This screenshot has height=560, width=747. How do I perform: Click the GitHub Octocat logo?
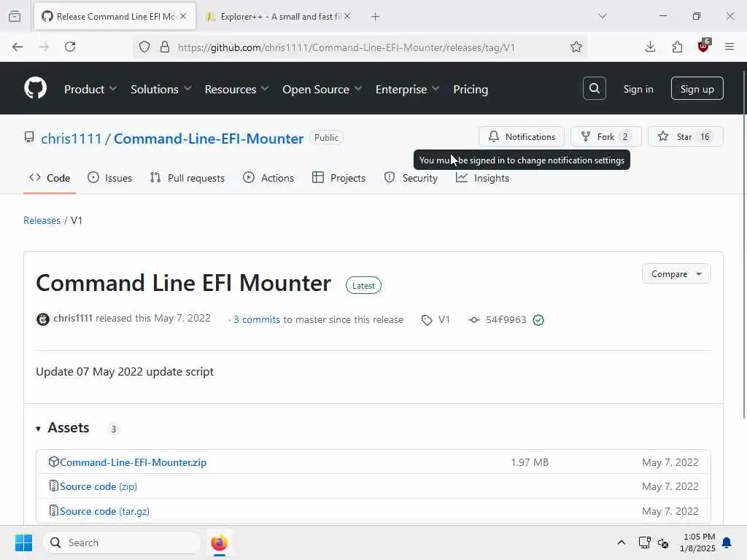point(35,88)
